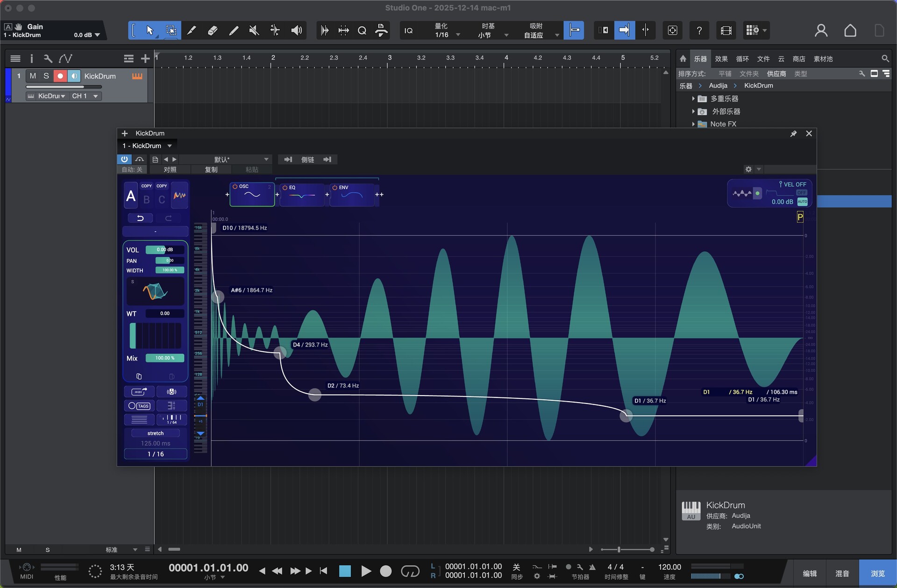
Task: Toggle the EQ module power button
Action: [285, 187]
